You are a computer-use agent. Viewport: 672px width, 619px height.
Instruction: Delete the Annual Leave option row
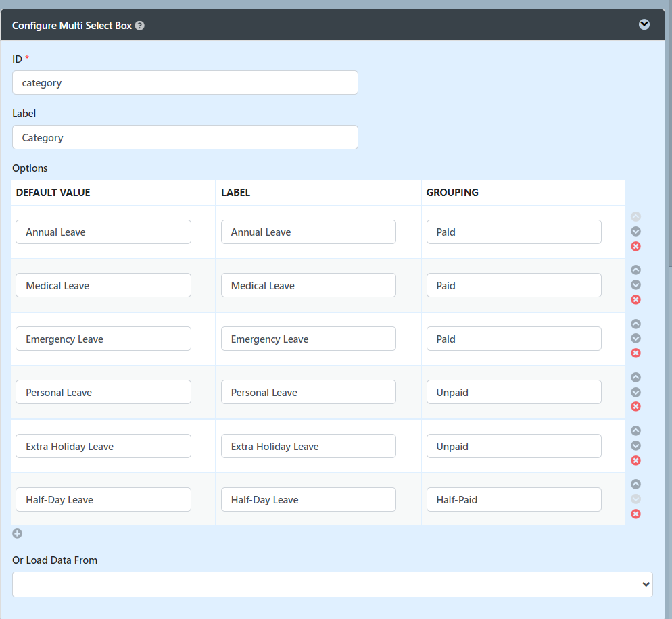[x=635, y=247]
